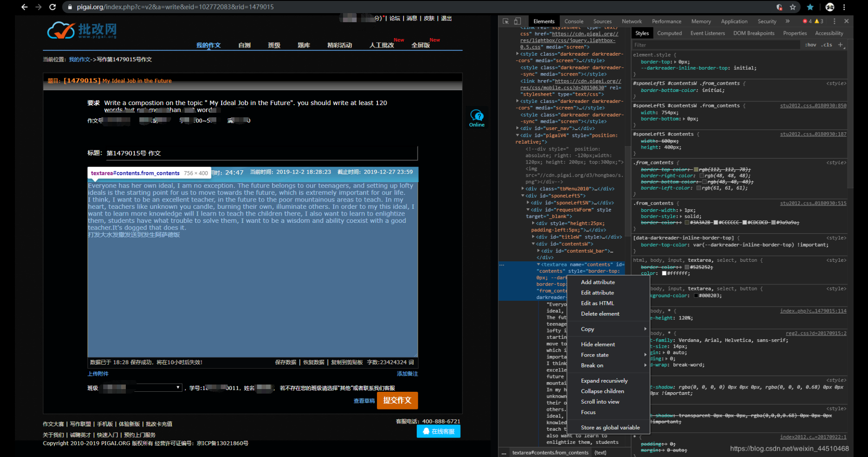Open the Copy submenu in context menu

608,329
